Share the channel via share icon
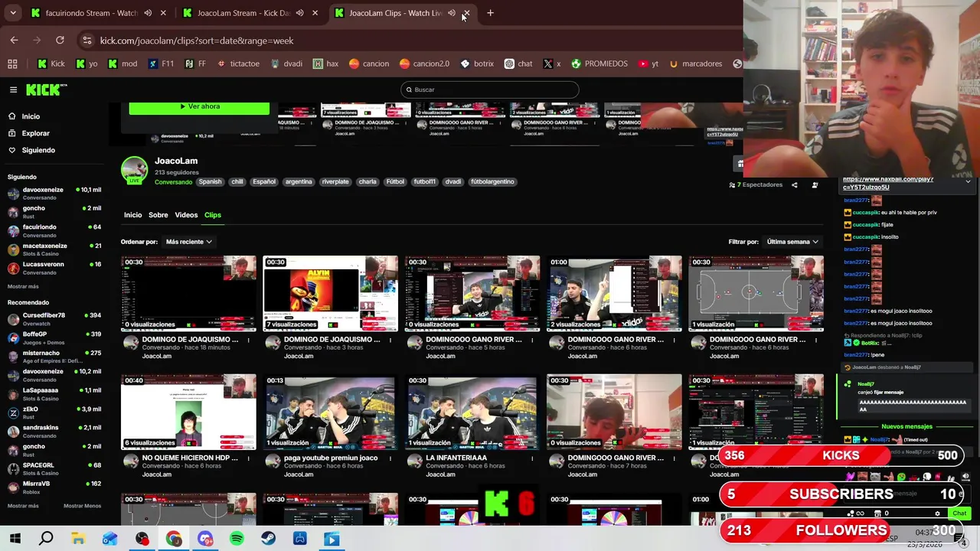 click(x=794, y=184)
